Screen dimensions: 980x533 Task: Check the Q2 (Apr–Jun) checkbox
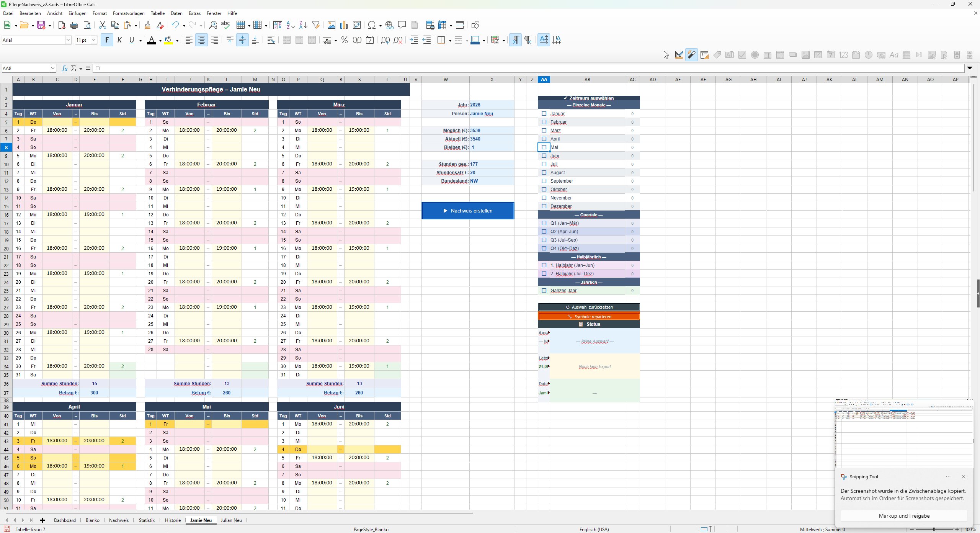[544, 232]
